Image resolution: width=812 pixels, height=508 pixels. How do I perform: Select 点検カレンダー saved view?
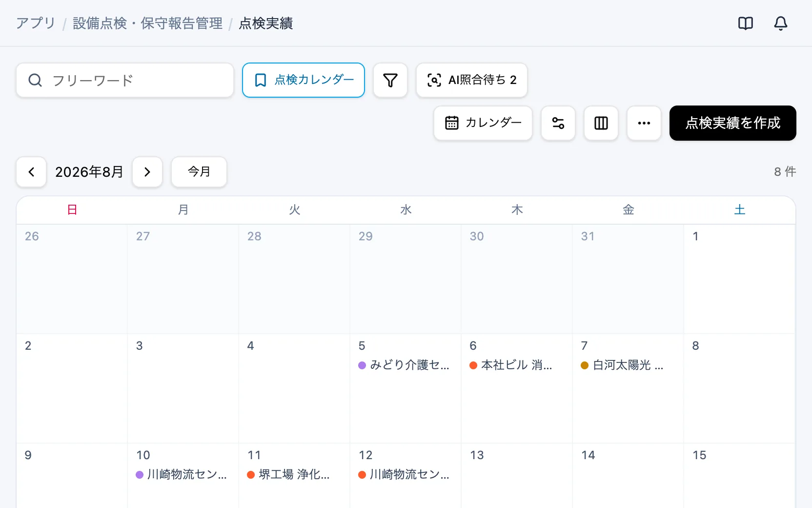[304, 80]
